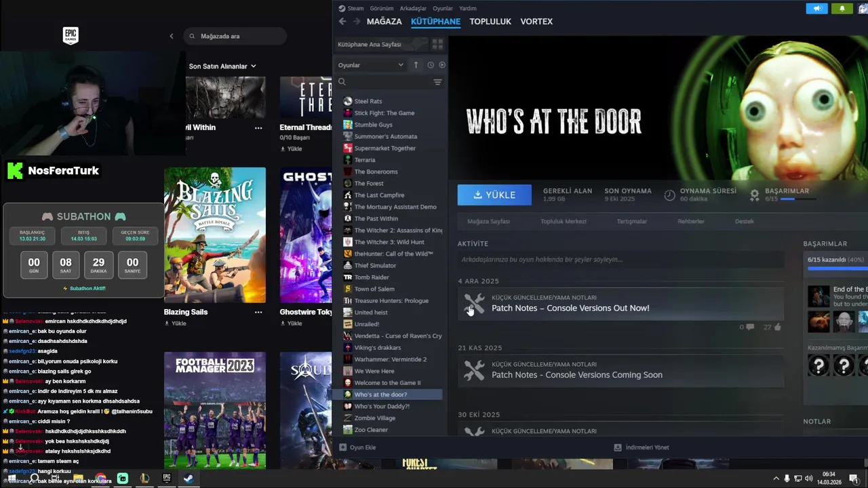Expand hidden system tray icons chevron

(776, 479)
